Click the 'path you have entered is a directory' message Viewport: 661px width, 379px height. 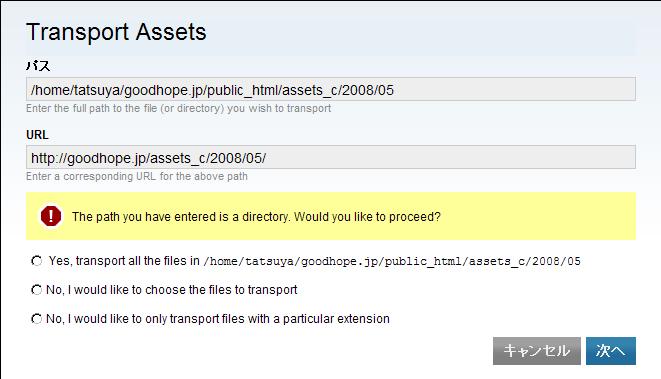182,217
